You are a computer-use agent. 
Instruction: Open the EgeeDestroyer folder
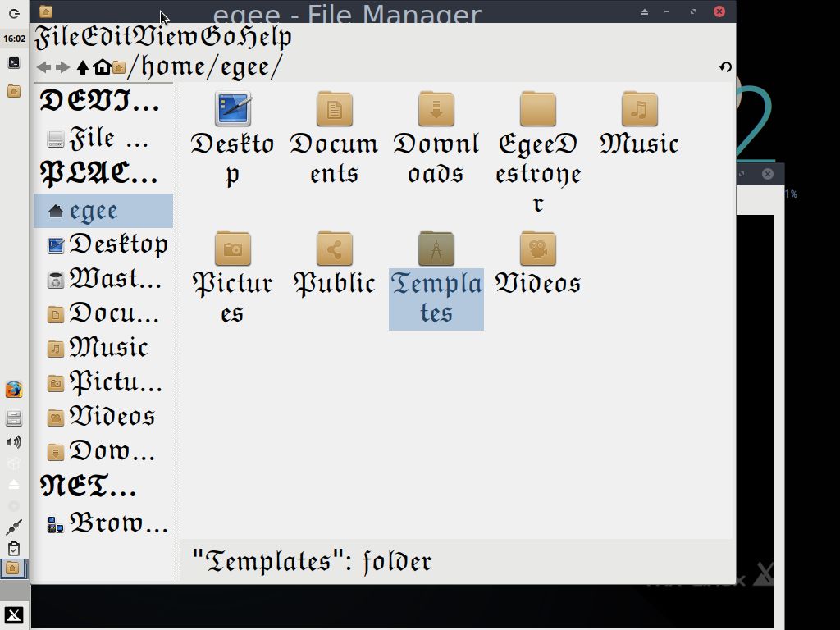click(537, 108)
